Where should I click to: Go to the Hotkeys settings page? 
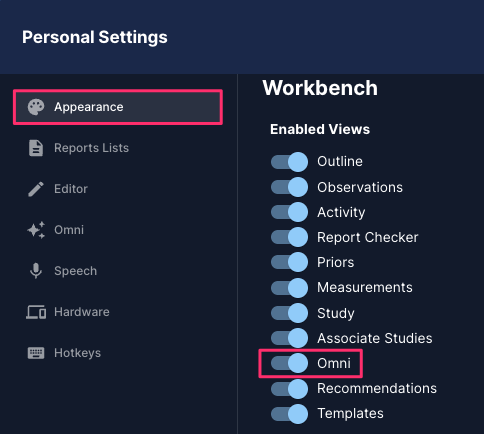(118, 353)
